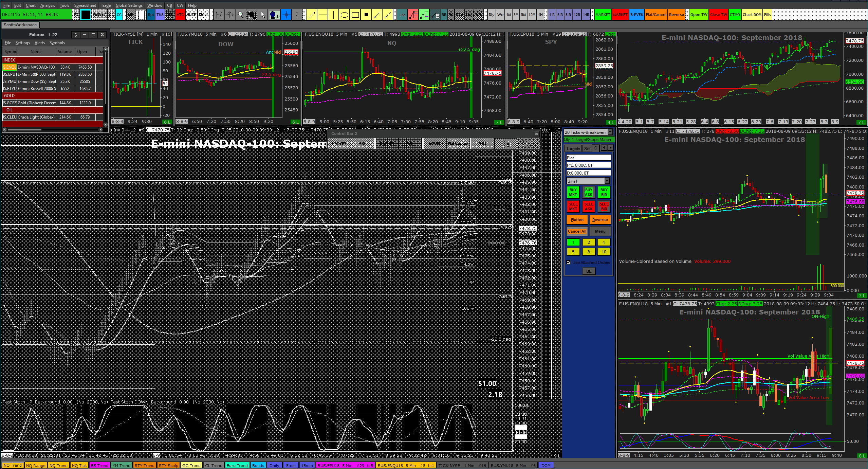This screenshot has width=868, height=469.
Task: Choose the horizontal line drawing tool
Action: (x=322, y=15)
